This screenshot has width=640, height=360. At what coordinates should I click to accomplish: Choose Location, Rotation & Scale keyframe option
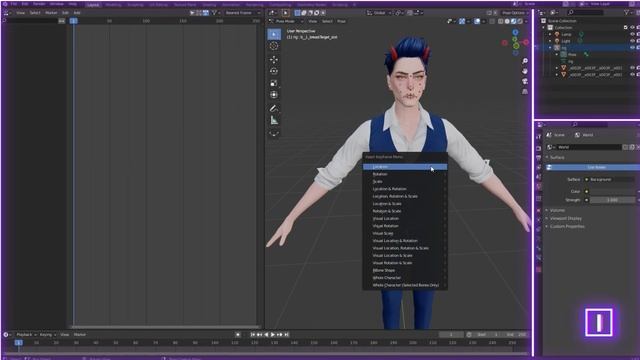tap(405, 196)
